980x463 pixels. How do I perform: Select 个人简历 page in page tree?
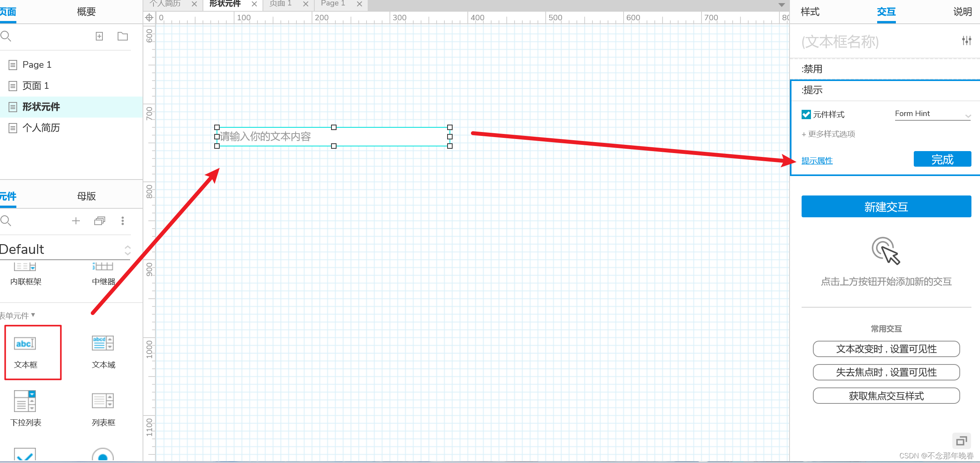41,128
